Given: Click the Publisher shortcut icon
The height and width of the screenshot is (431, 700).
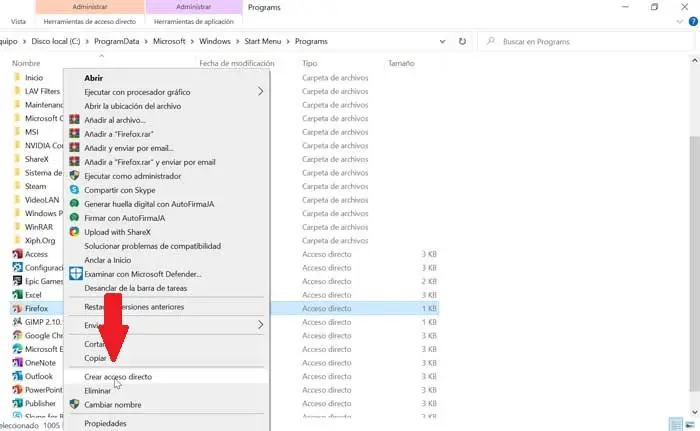Looking at the screenshot, I should coord(17,403).
